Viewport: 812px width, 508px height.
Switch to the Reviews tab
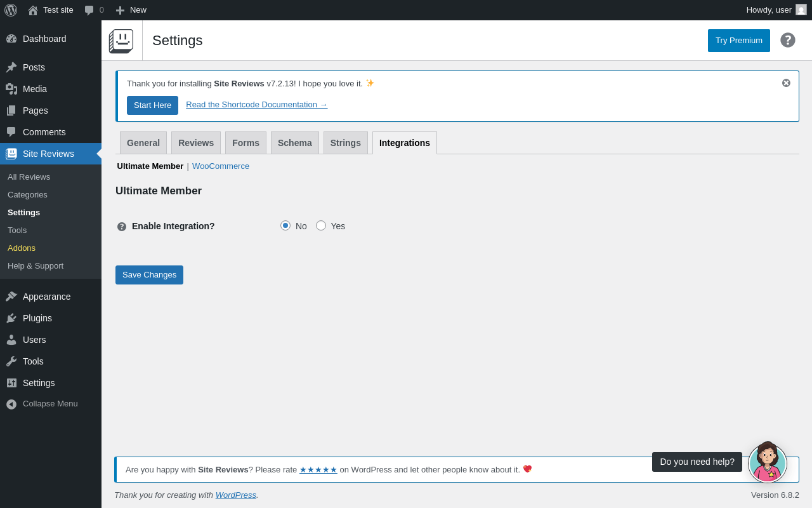[196, 143]
